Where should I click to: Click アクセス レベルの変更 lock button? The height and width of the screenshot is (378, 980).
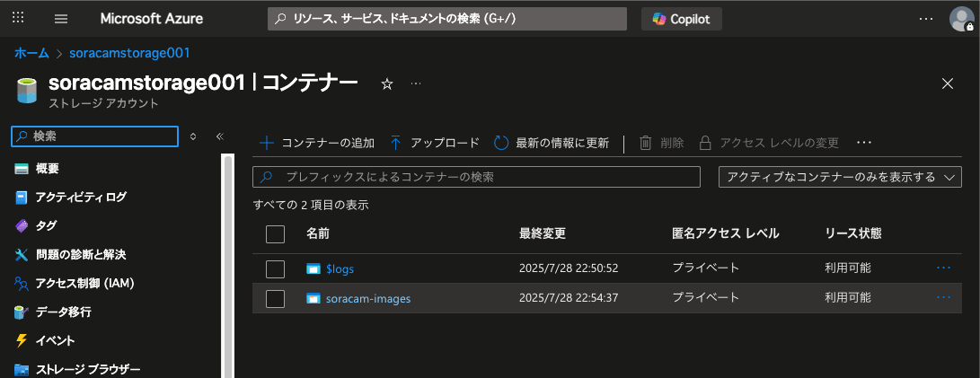pyautogui.click(x=768, y=143)
